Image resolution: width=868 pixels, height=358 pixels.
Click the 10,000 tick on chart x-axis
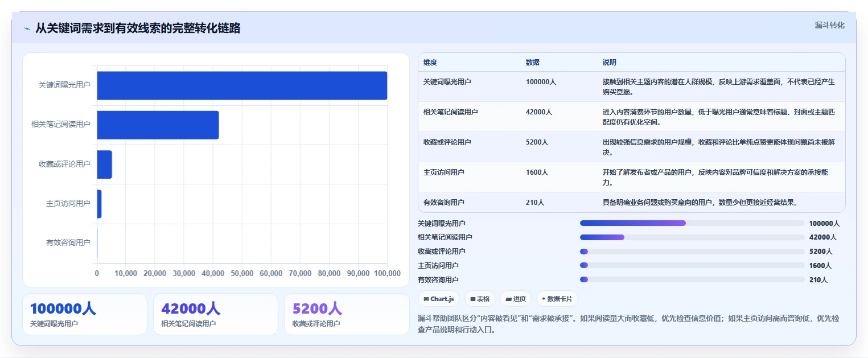coord(126,273)
